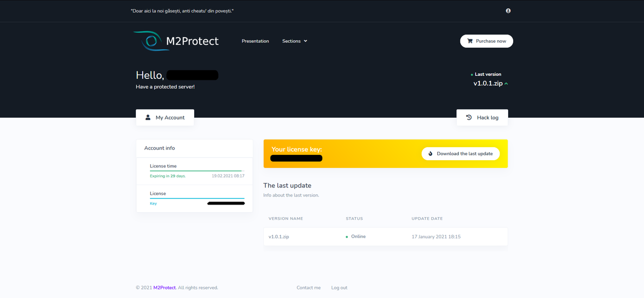
Task: Click the Online status in the table
Action: (356, 237)
